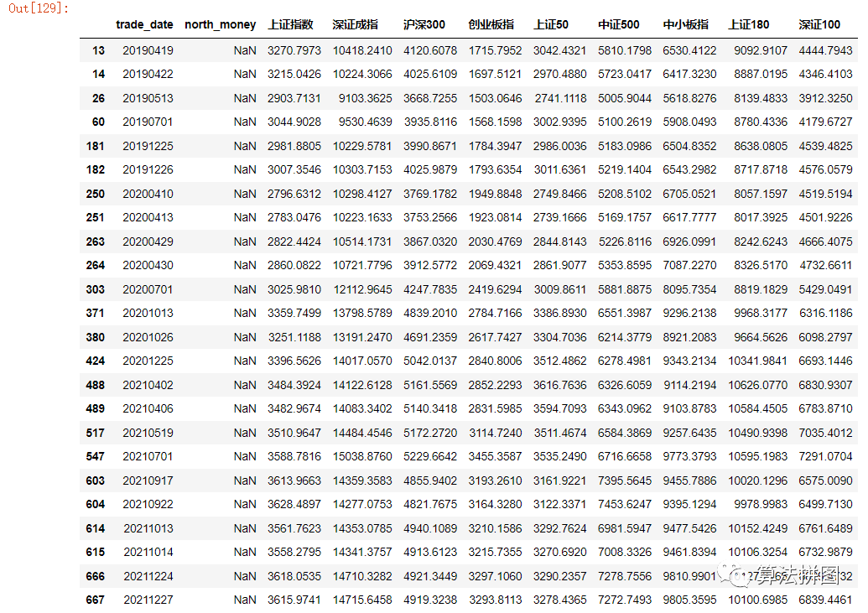Click the 中证500 column header
This screenshot has width=868, height=613.
point(619,25)
